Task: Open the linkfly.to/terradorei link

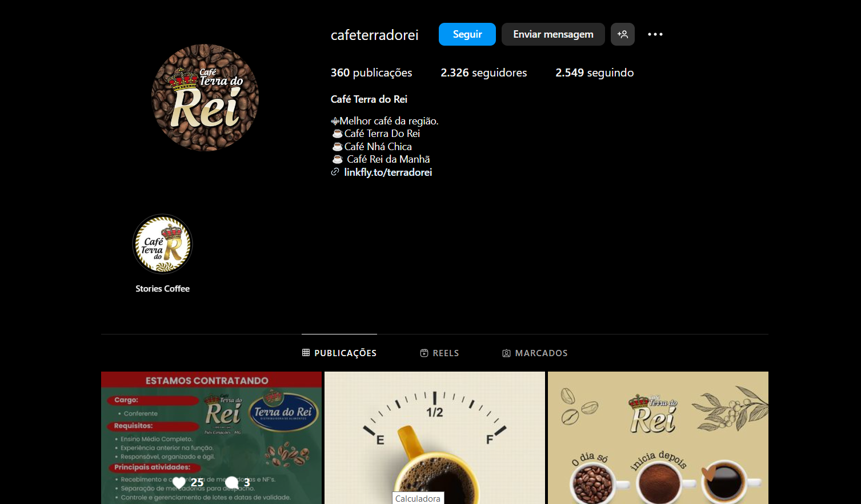Action: pyautogui.click(x=388, y=172)
